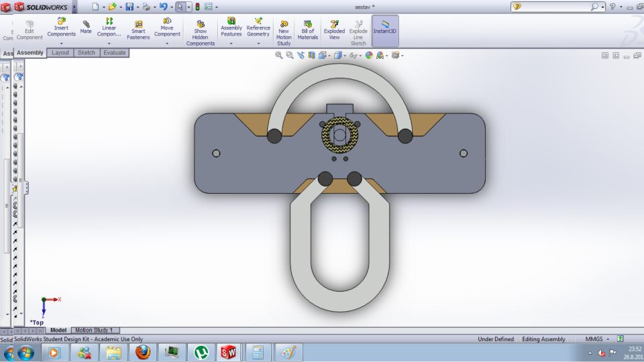Expand the Assembly Features dropdown arrow
644x362 pixels.
click(x=231, y=44)
